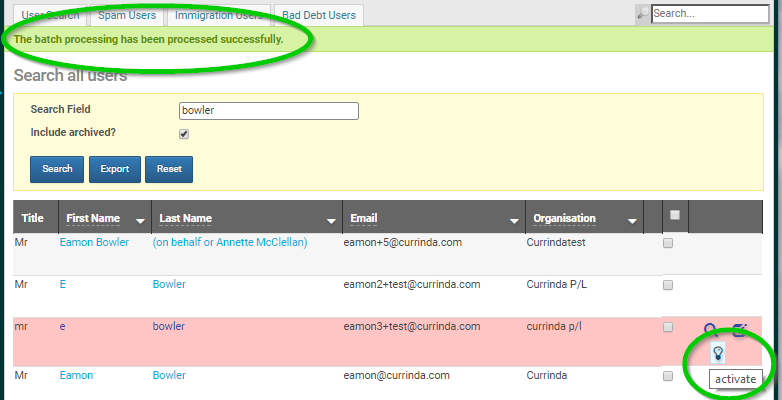Click the edit icon in pink row
Viewport: 782px width, 400px height.
coord(740,330)
